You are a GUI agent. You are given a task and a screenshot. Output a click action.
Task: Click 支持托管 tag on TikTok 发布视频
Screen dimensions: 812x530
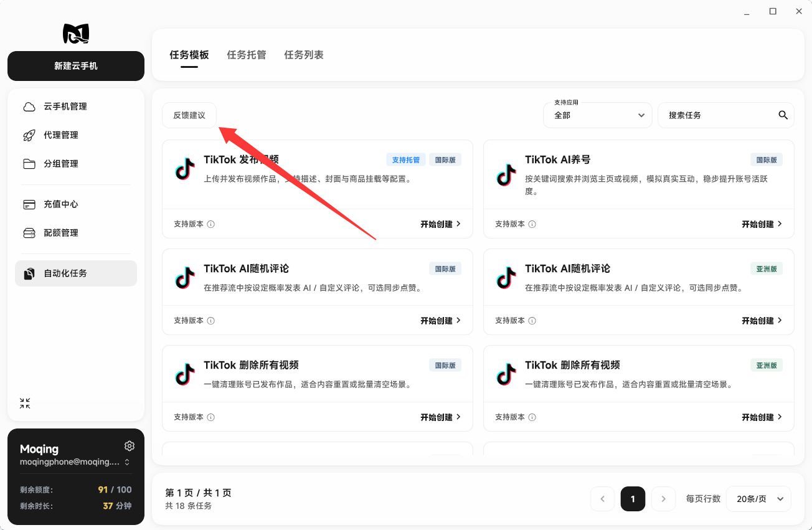click(406, 160)
